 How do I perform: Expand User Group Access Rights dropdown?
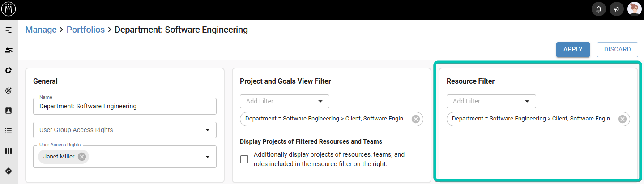pyautogui.click(x=125, y=130)
